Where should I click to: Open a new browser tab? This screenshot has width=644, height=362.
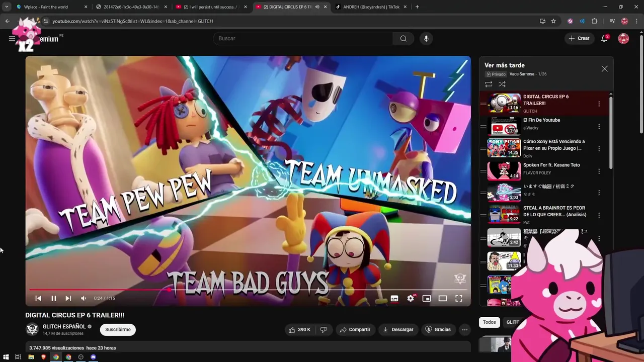(x=417, y=7)
